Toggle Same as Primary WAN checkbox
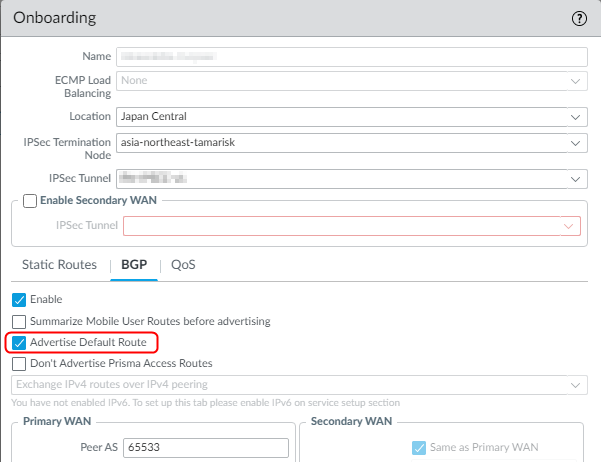 (x=419, y=447)
